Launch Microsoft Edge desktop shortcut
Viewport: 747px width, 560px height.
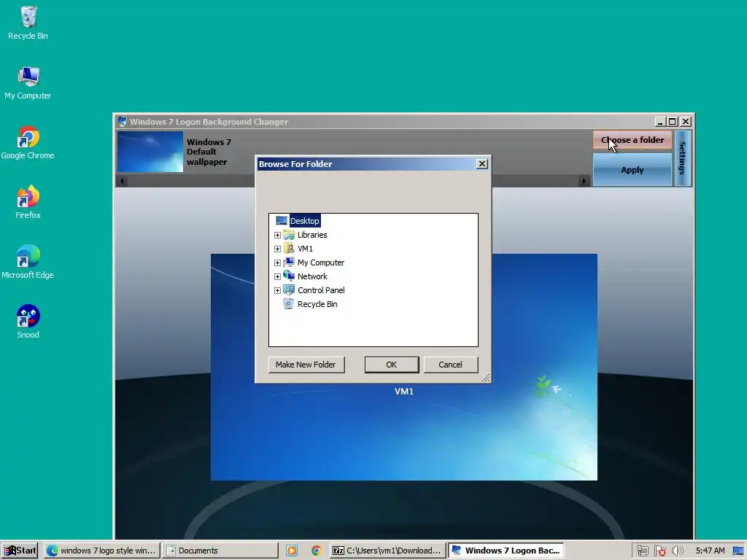tap(28, 262)
